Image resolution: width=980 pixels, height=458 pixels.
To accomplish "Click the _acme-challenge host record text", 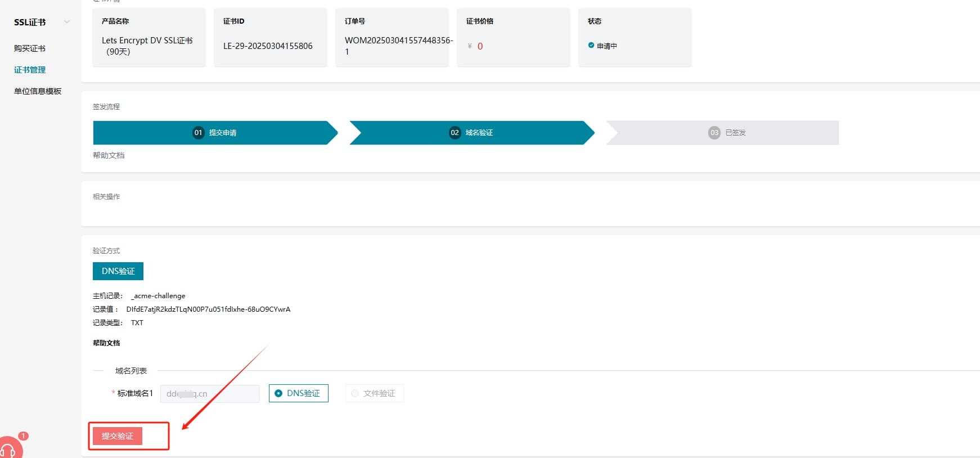I will (x=158, y=296).
